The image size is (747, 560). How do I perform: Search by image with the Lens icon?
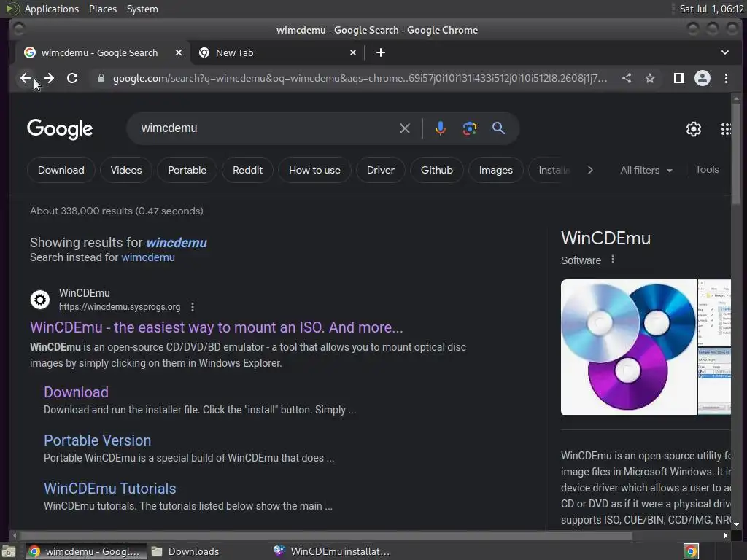click(469, 128)
